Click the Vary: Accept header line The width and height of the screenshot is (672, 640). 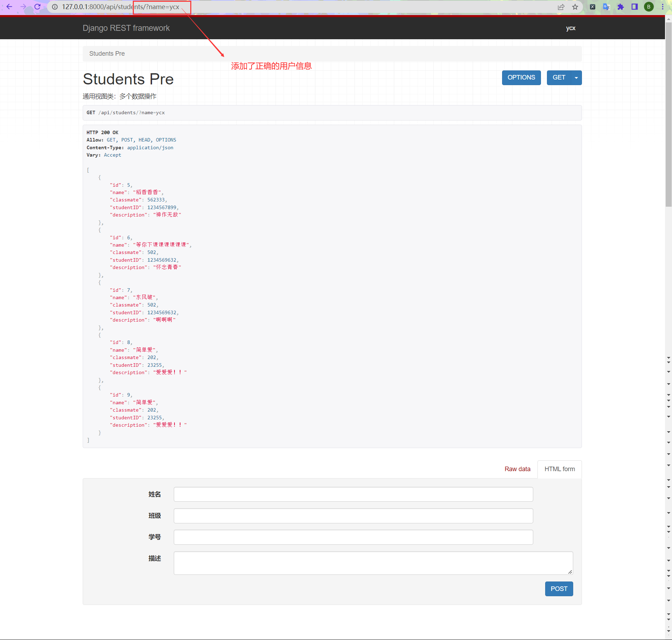click(104, 155)
